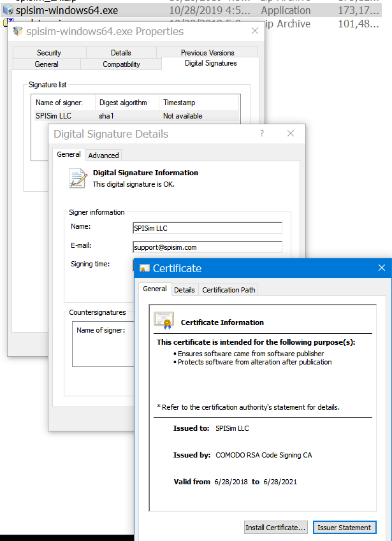The height and width of the screenshot is (541, 392).
Task: Click the signer Name text field
Action: point(207,228)
